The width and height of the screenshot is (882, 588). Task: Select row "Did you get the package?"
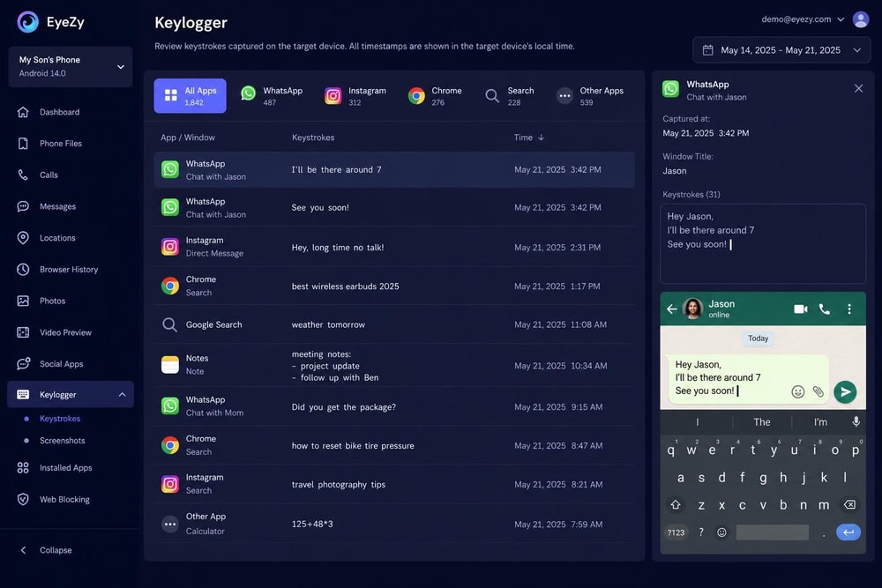pyautogui.click(x=393, y=406)
